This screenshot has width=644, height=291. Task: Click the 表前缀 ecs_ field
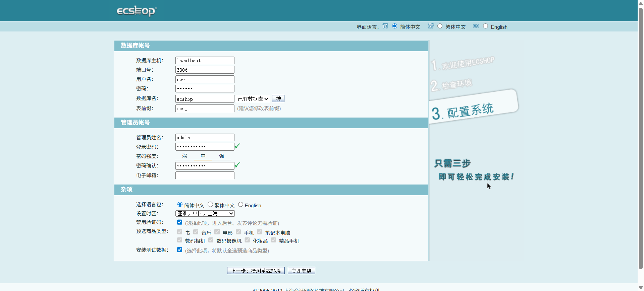pos(205,108)
